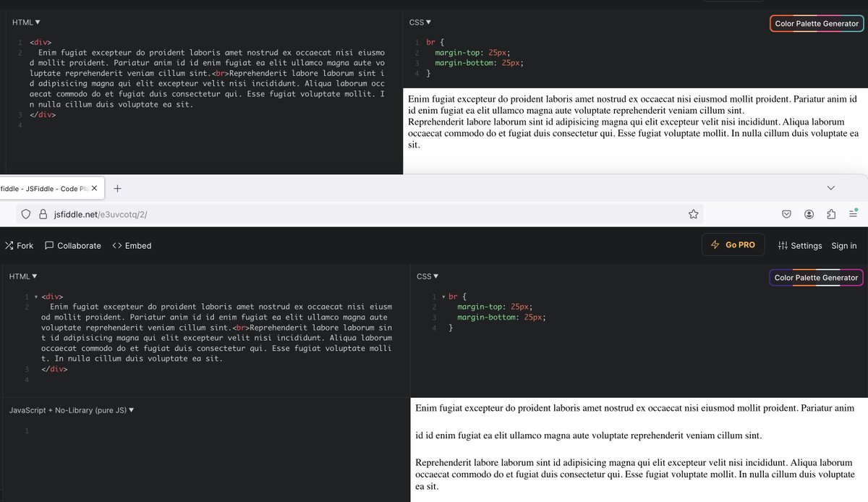Click the Go PRO button

(x=733, y=244)
